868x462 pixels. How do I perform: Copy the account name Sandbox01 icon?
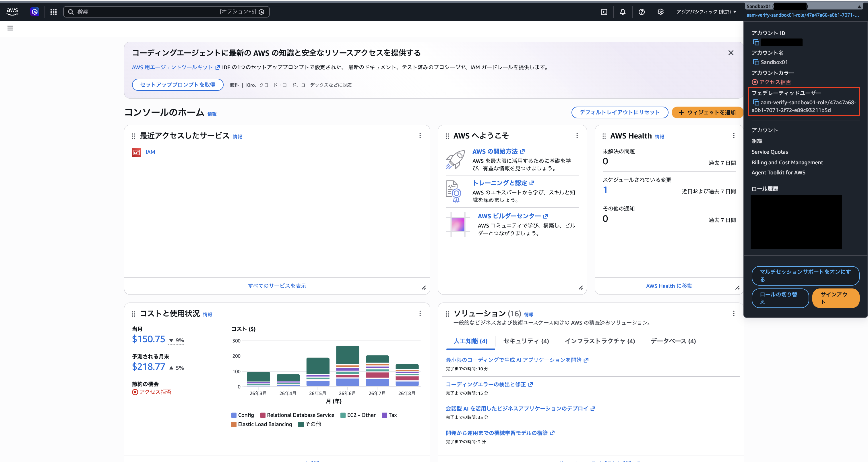(x=756, y=62)
